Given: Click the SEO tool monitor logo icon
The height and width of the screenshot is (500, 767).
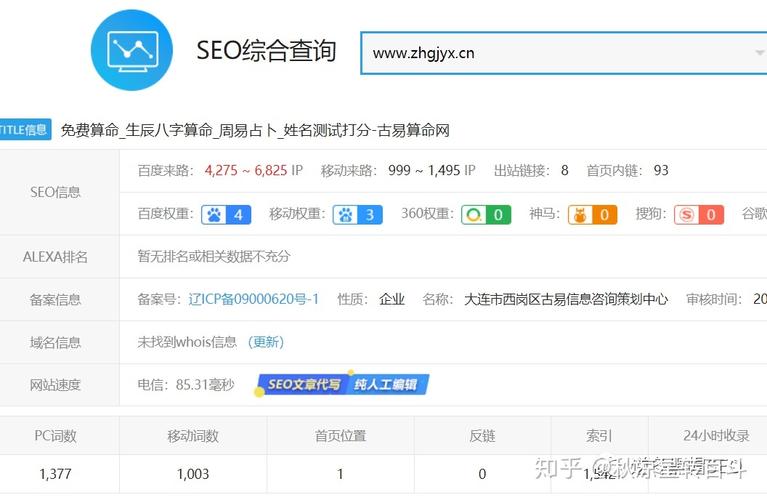Looking at the screenshot, I should [x=132, y=50].
